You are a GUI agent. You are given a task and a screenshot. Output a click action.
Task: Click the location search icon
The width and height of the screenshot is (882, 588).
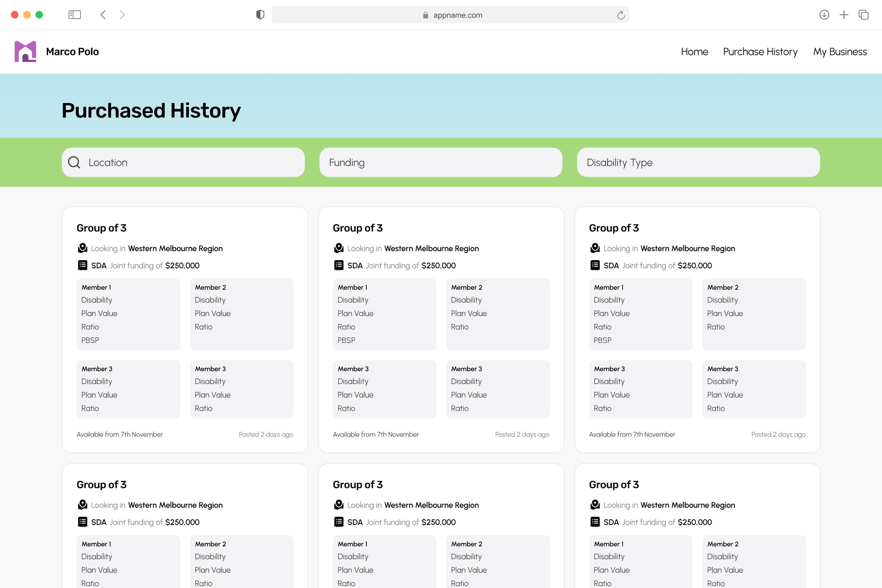74,162
